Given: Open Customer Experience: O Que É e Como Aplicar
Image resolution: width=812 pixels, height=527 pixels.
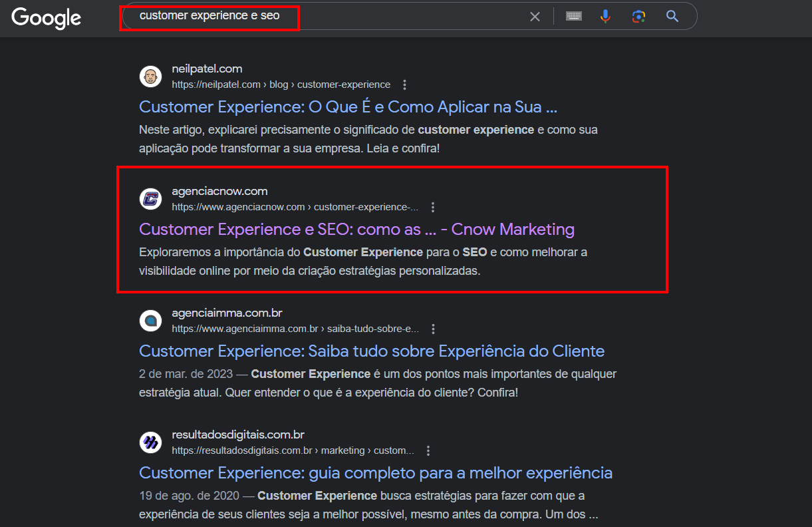Looking at the screenshot, I should [348, 107].
